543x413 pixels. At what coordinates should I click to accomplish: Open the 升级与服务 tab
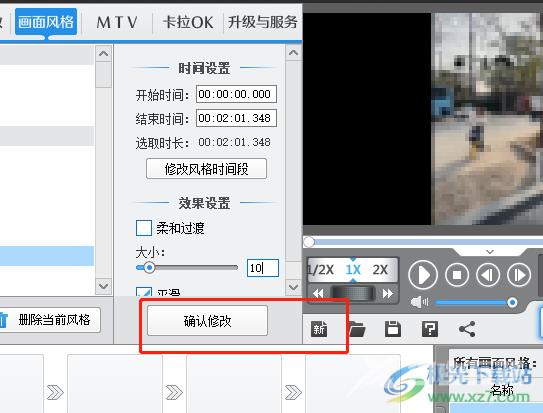262,23
